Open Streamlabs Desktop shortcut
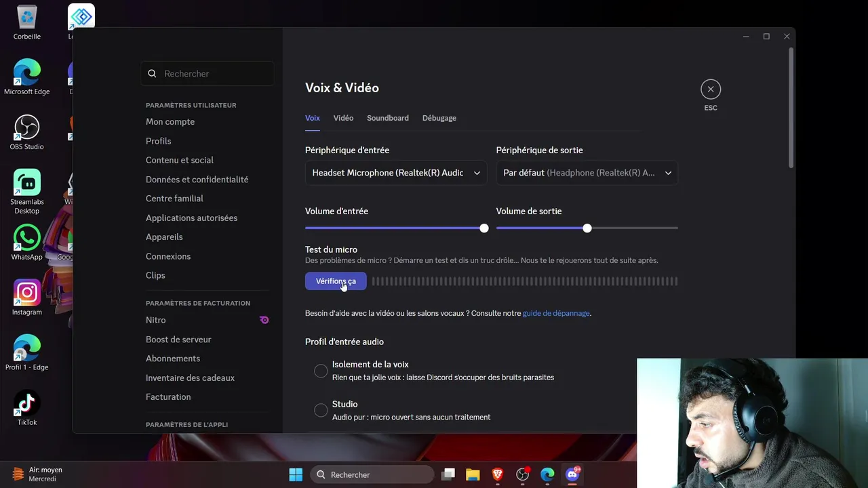Viewport: 868px width, 488px height. 27,192
